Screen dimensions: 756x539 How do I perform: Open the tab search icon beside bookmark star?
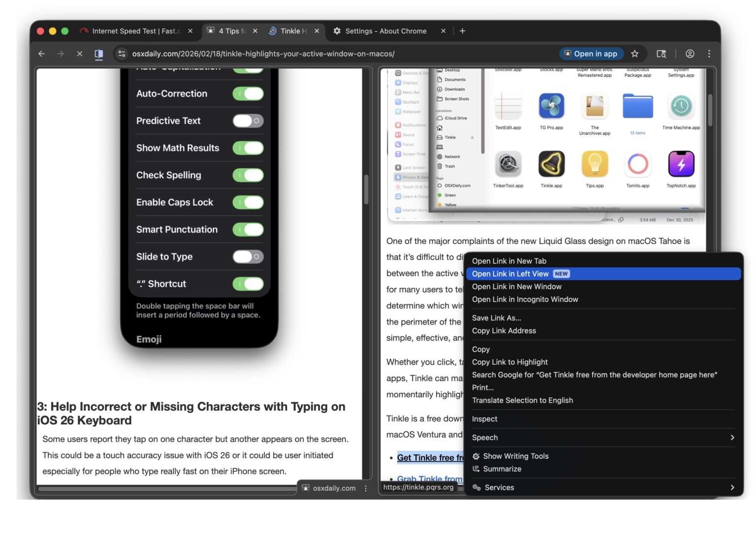tap(661, 54)
